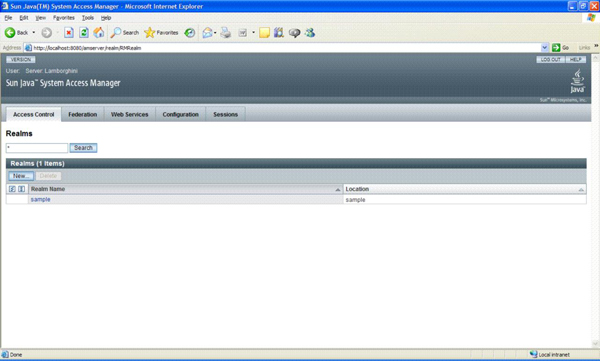Click the yellow note toolbar icon
The height and width of the screenshot is (361, 600).
264,33
